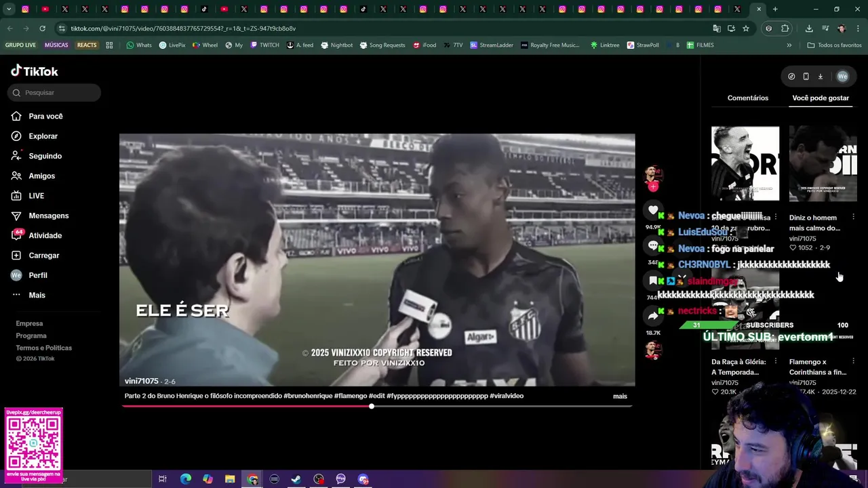The width and height of the screenshot is (868, 488).
Task: Open the Empresa footer link
Action: pyautogui.click(x=29, y=324)
